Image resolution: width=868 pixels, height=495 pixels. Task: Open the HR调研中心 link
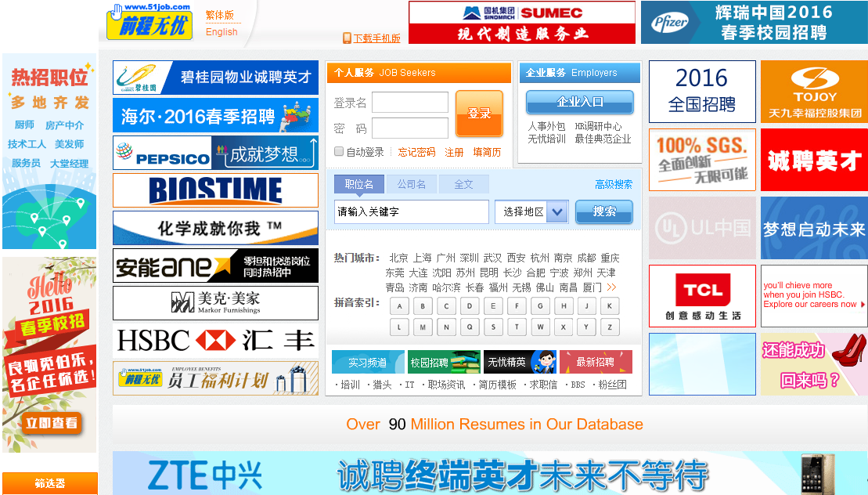point(598,126)
